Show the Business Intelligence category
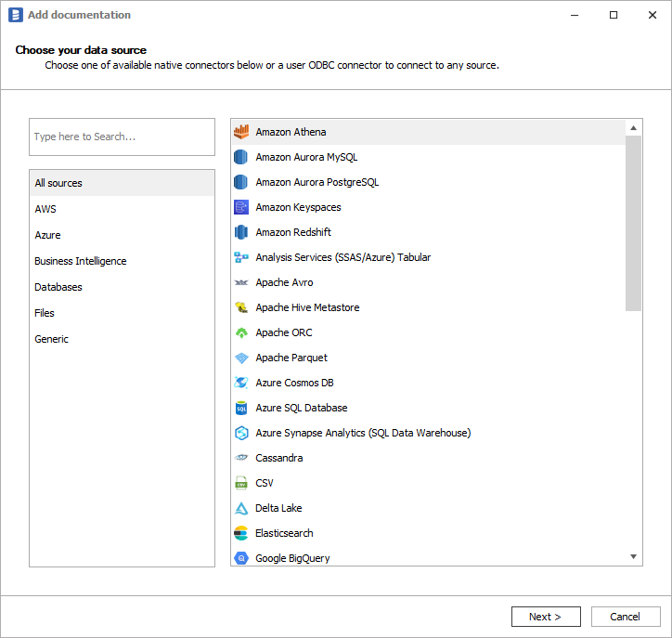 pos(81,261)
